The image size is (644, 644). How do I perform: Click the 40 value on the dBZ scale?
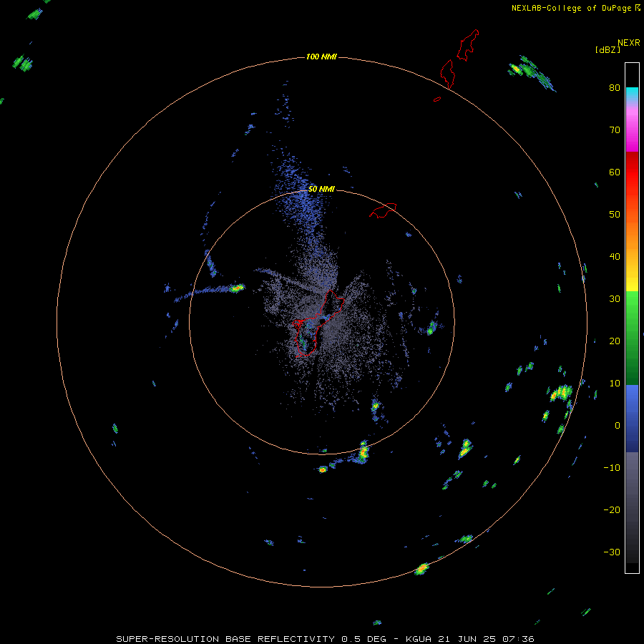pyautogui.click(x=615, y=257)
